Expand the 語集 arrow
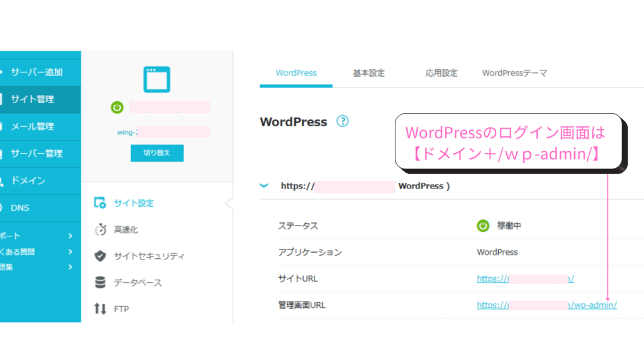Screen dimensions: 644x362 point(70,266)
